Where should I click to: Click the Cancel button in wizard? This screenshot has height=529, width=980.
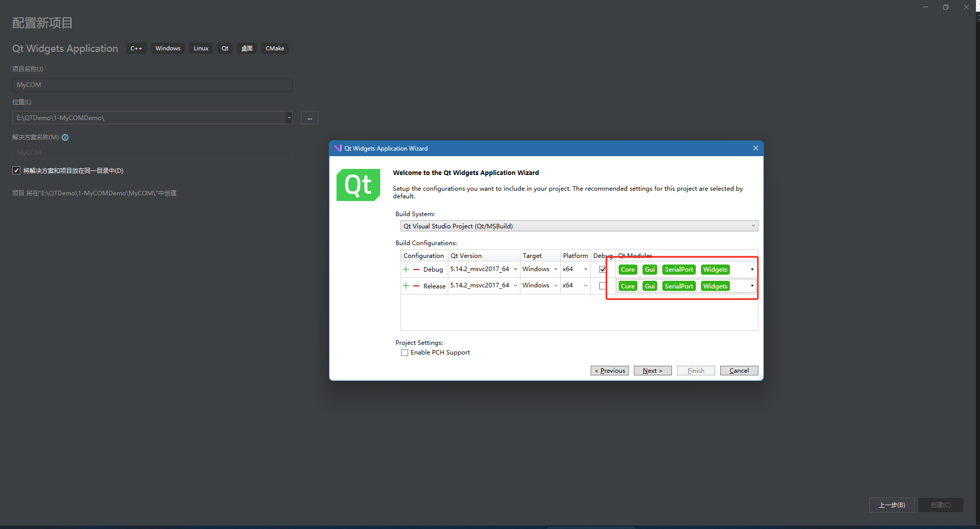pos(739,371)
